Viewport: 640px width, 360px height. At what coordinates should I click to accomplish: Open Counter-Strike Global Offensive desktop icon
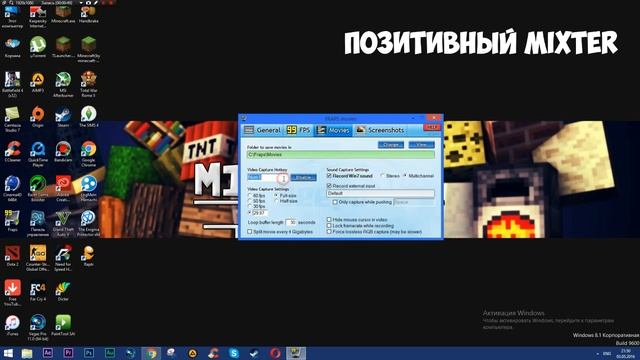[38, 258]
